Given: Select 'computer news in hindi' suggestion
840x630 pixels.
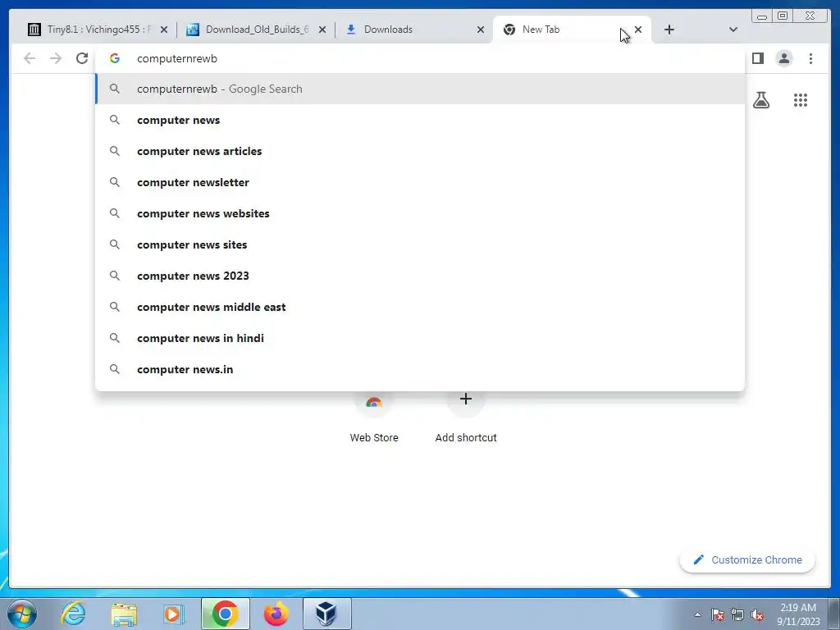Looking at the screenshot, I should [x=420, y=337].
